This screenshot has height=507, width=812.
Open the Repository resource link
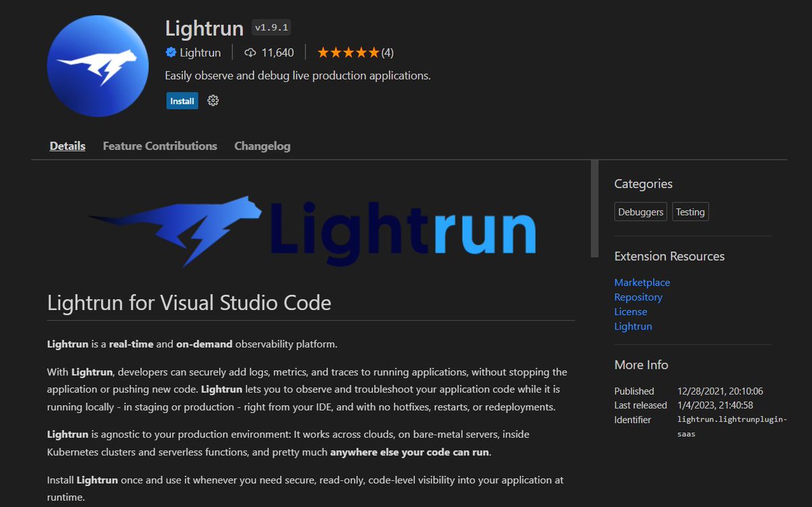click(x=638, y=297)
